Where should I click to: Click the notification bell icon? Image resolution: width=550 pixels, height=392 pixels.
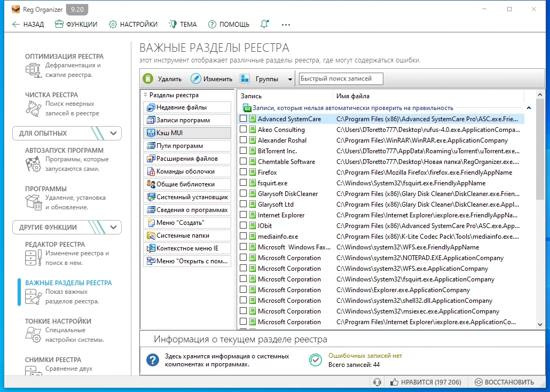click(x=264, y=24)
